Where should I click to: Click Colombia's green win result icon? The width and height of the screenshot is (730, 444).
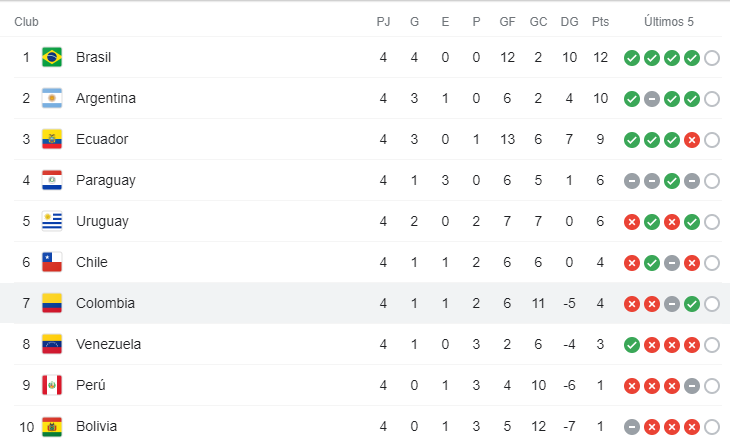click(x=692, y=304)
